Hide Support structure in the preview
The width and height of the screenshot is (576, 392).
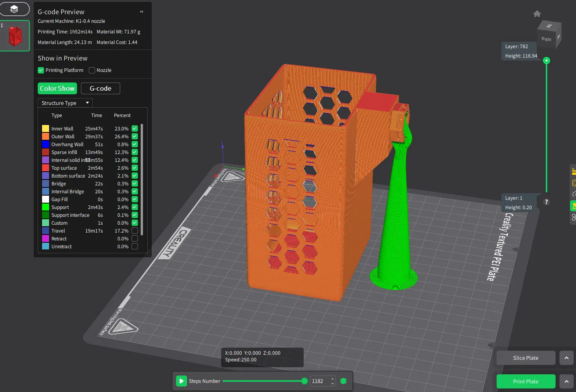click(x=135, y=207)
